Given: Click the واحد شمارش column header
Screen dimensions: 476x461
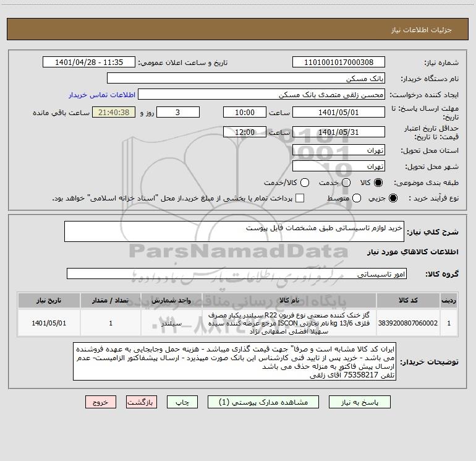Looking at the screenshot, I should [171, 300].
